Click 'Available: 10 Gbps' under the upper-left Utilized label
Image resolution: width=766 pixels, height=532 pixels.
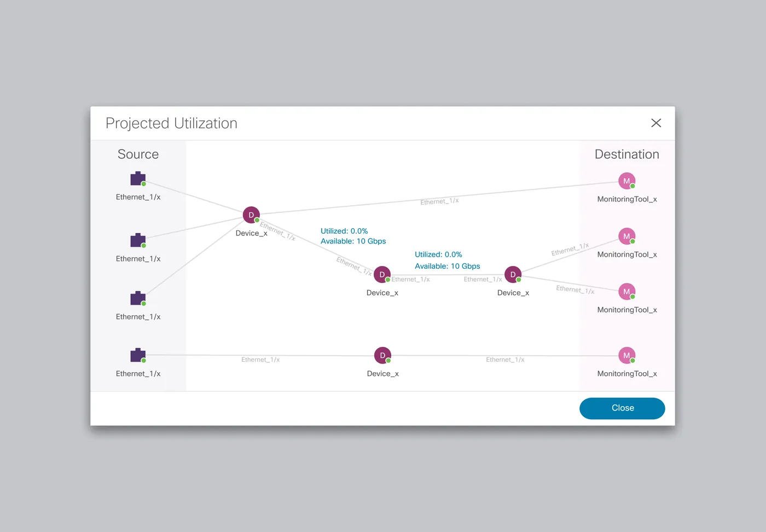(x=353, y=241)
